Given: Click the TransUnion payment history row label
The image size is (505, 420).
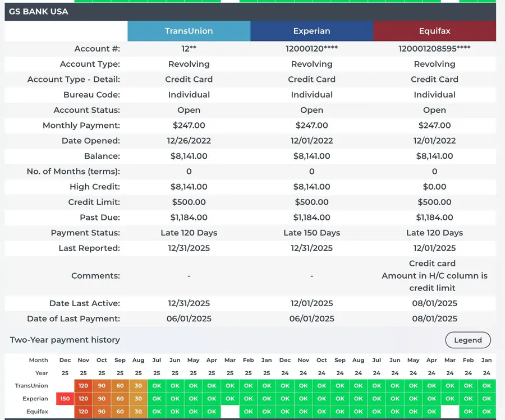Looking at the screenshot, I should click(31, 386).
